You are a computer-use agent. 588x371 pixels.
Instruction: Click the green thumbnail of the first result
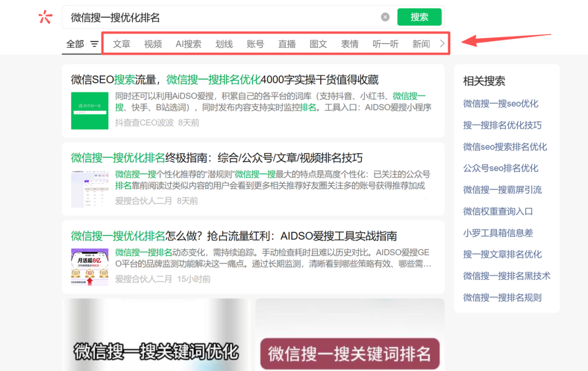click(90, 111)
